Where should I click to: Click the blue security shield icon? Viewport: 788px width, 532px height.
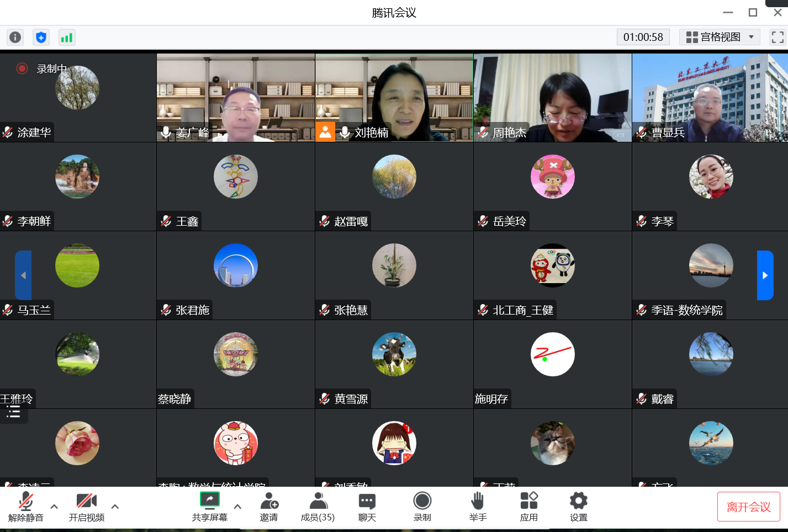(x=41, y=37)
